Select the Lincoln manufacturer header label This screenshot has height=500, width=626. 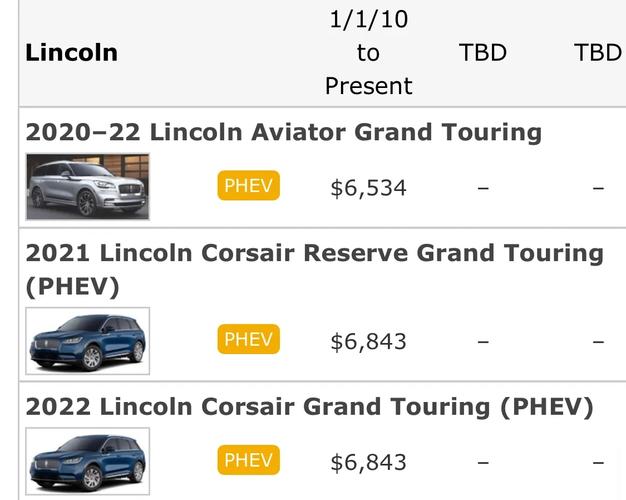(71, 53)
